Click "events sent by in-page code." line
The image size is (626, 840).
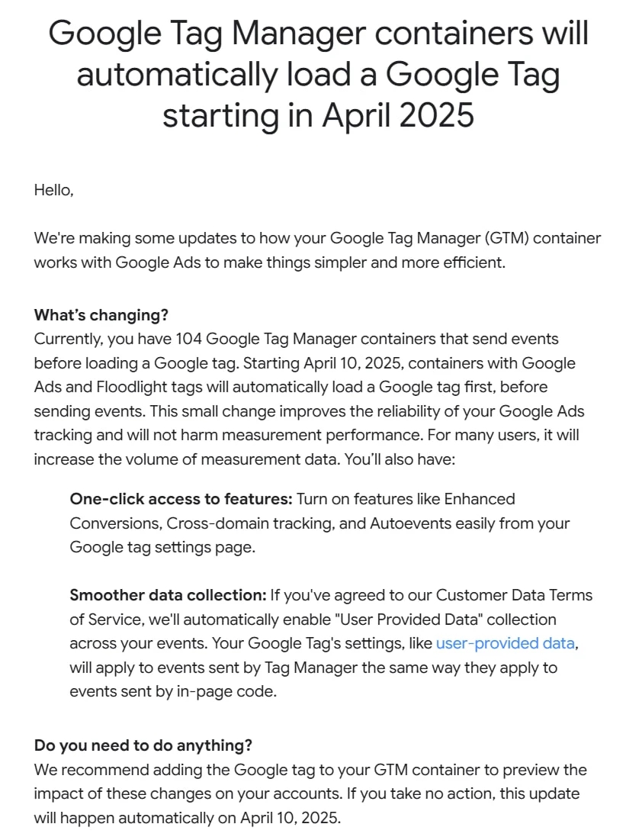tap(173, 691)
